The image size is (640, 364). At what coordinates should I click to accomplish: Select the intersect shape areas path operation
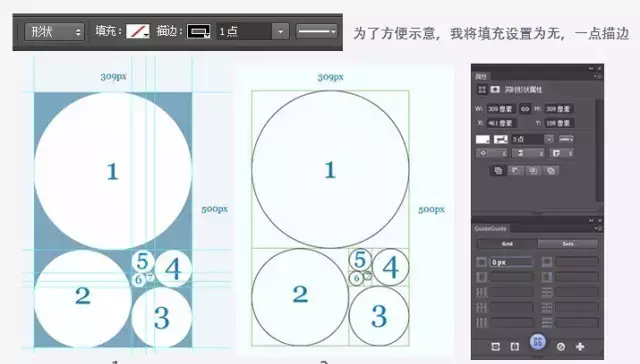click(533, 171)
